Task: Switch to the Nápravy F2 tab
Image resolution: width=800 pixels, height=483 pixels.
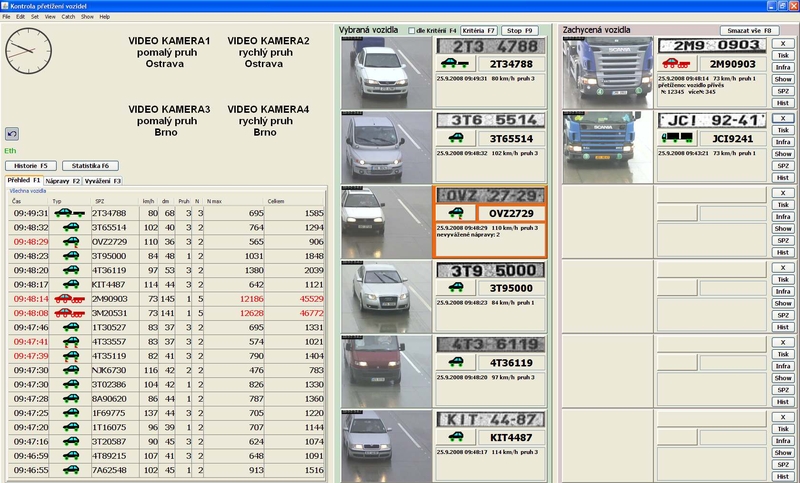Action: (x=62, y=181)
